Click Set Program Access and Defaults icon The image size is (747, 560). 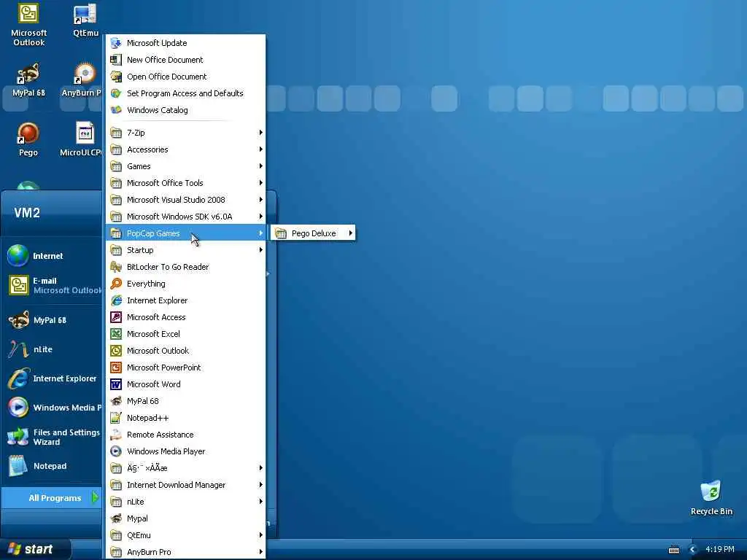116,93
